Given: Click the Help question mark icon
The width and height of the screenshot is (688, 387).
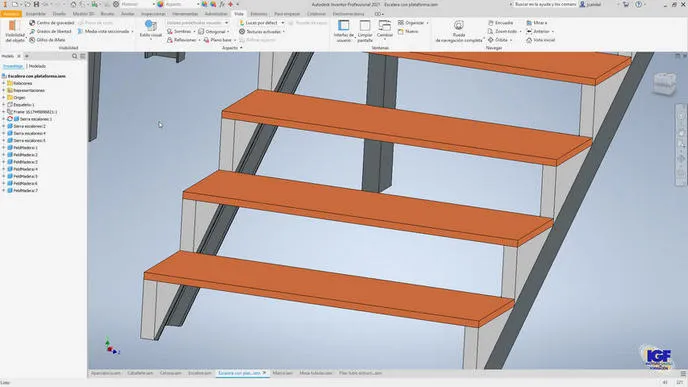Looking at the screenshot, I should click(638, 4).
